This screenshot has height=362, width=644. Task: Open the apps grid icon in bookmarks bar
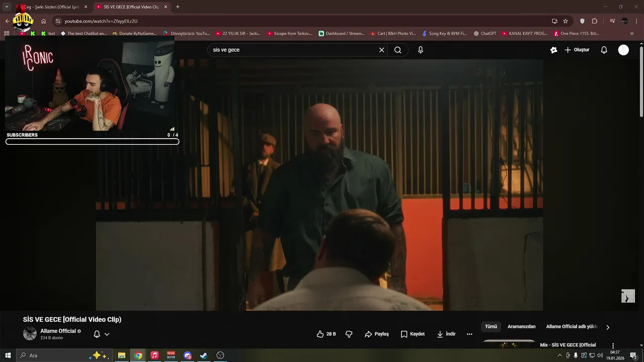tap(7, 34)
